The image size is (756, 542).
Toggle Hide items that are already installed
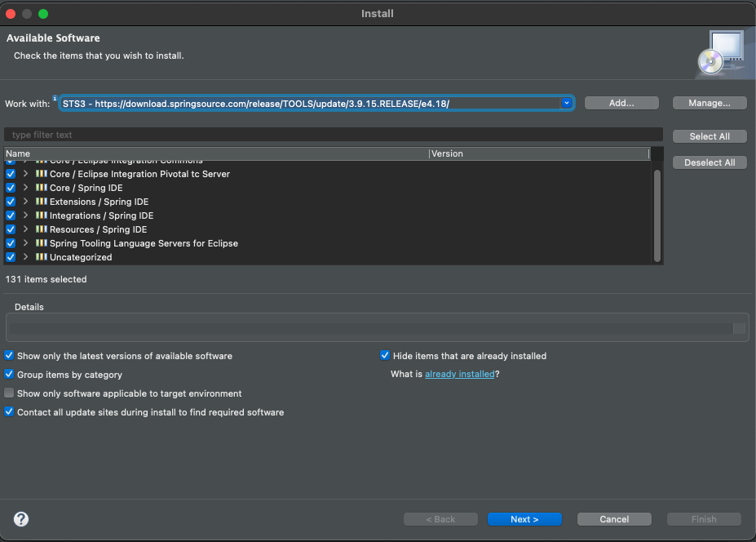pyautogui.click(x=385, y=356)
